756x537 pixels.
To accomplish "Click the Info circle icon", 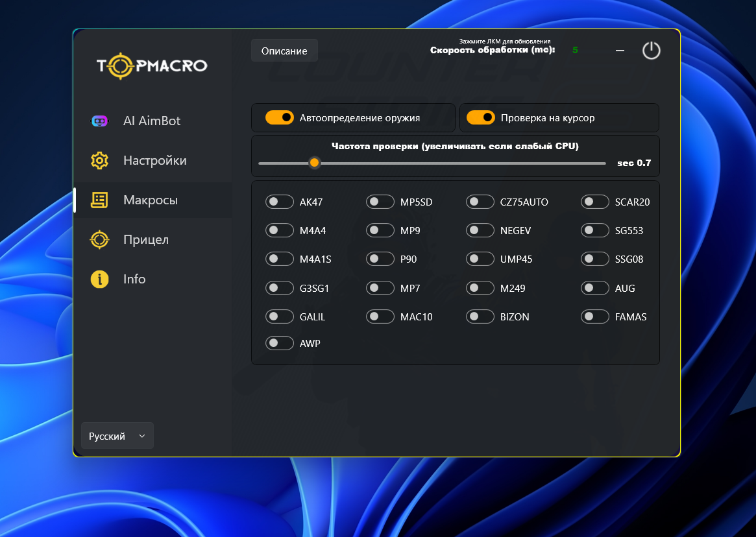I will [x=100, y=279].
